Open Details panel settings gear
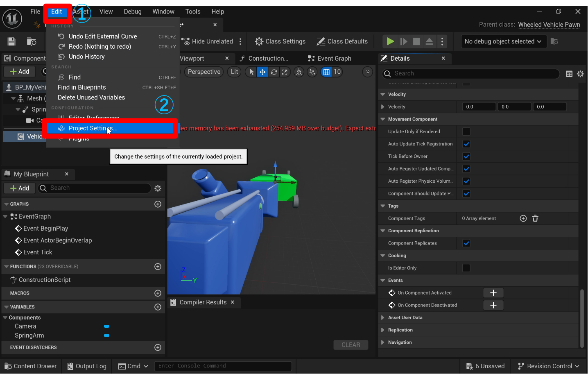 coord(580,74)
